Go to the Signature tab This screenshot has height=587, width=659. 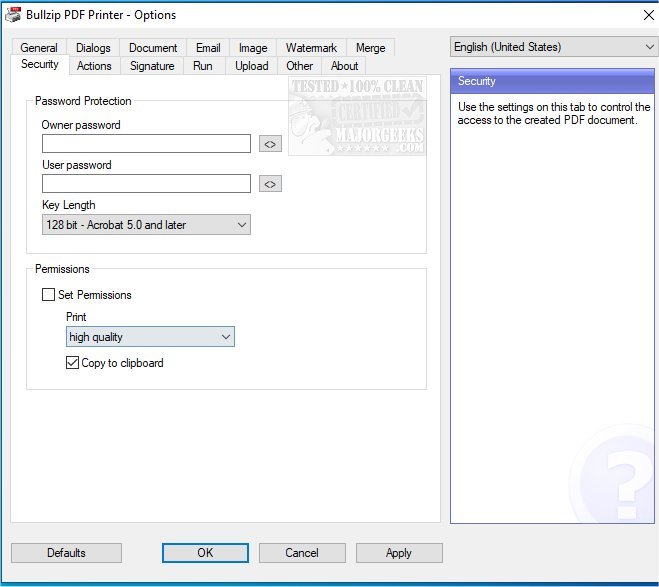152,66
